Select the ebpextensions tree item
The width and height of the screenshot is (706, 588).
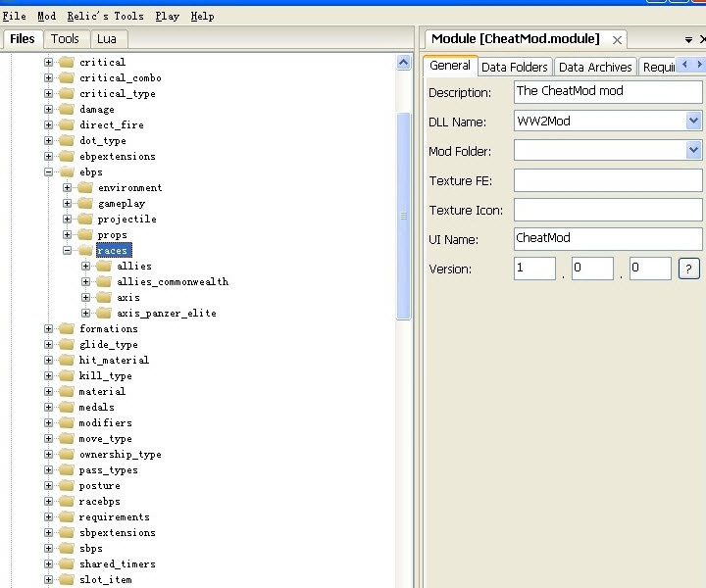pyautogui.click(x=117, y=157)
